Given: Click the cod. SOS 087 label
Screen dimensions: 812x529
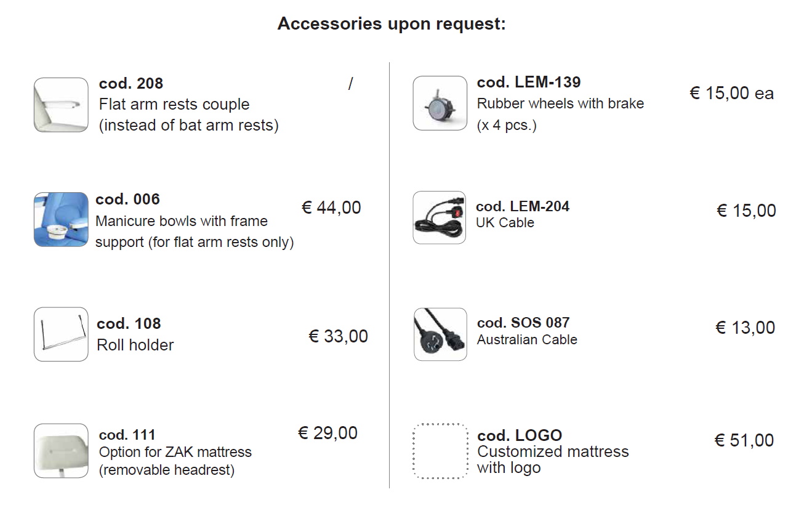Looking at the screenshot, I should click(523, 323).
